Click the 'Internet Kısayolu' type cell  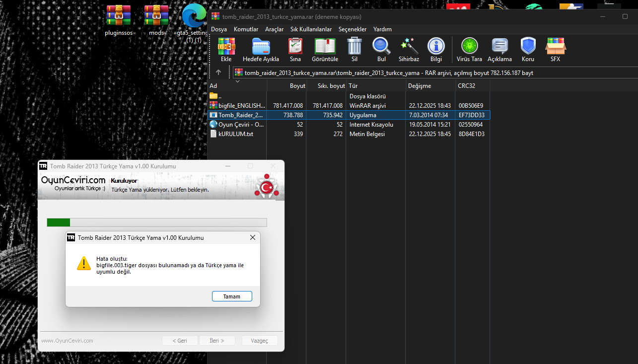point(371,125)
